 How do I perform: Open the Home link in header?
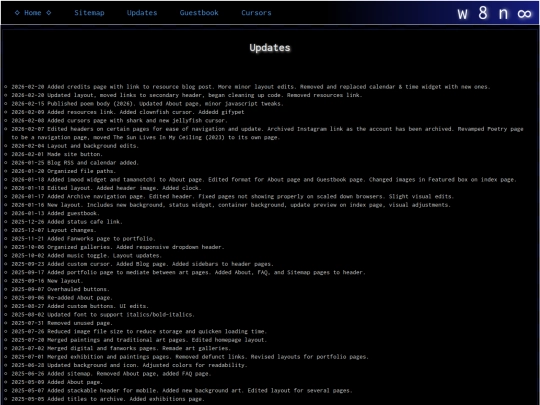click(33, 13)
